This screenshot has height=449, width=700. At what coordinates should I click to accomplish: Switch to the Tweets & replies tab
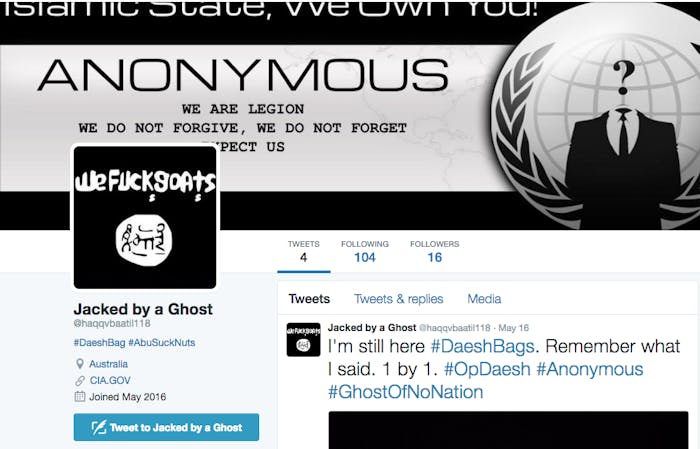click(x=399, y=299)
